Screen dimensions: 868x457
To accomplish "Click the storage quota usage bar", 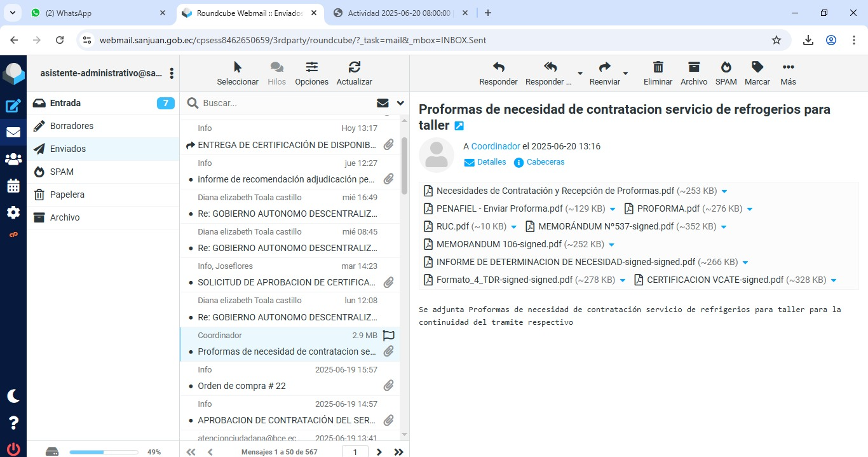I will click(x=104, y=452).
